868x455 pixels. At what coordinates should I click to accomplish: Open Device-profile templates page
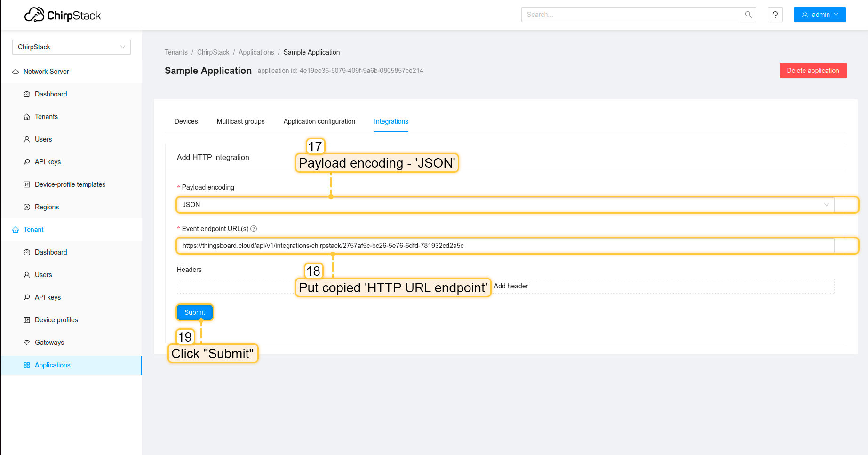coord(70,184)
